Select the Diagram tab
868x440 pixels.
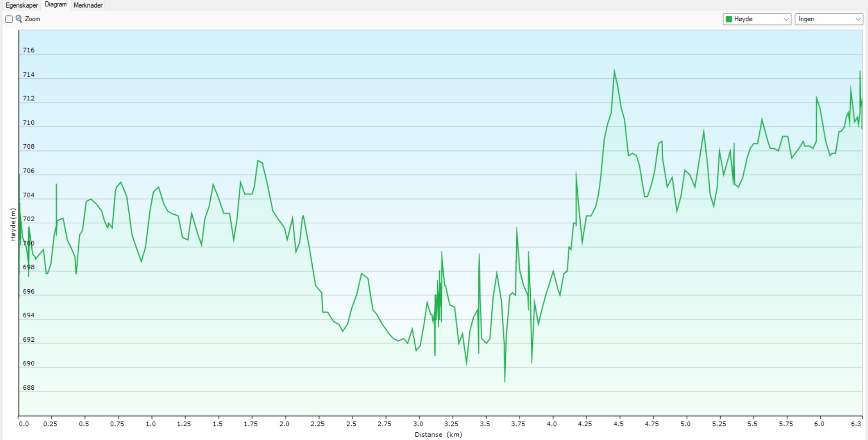click(x=56, y=5)
